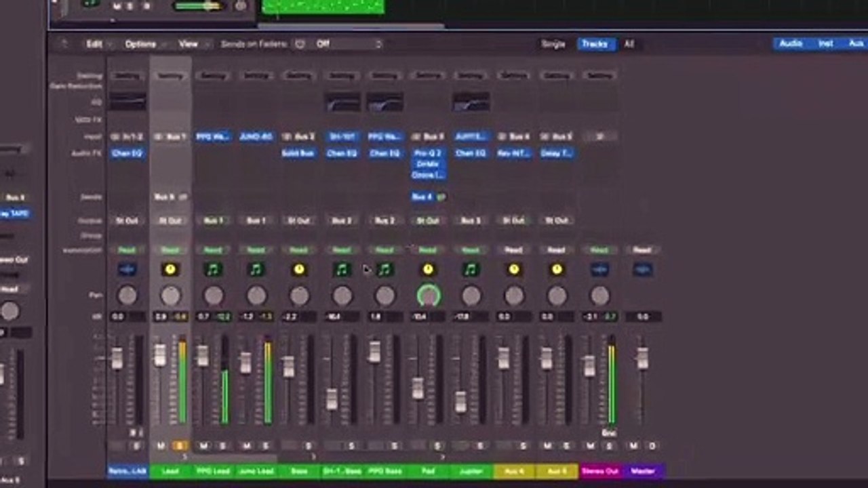The height and width of the screenshot is (488, 868).
Task: Click the Bus 4 send on Pad
Action: coord(422,197)
